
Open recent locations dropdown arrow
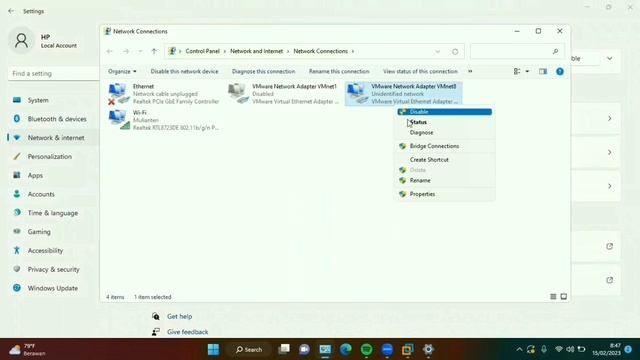(x=140, y=51)
